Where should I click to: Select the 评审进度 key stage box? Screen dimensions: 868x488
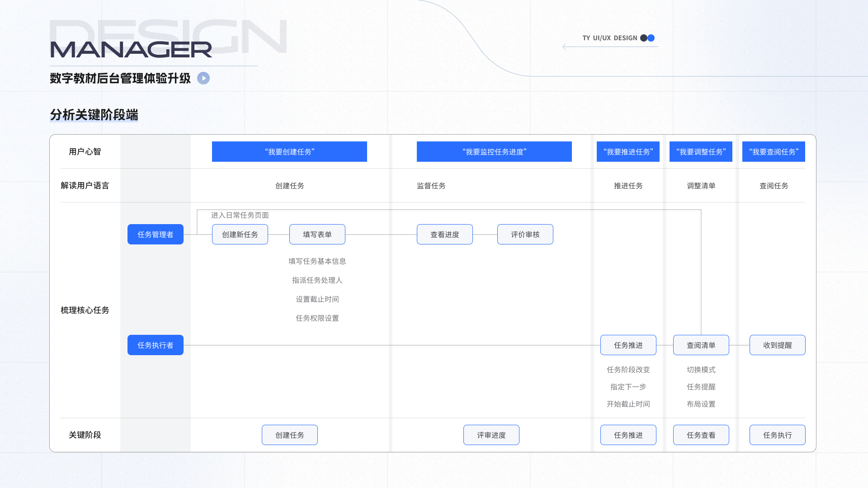point(491,435)
